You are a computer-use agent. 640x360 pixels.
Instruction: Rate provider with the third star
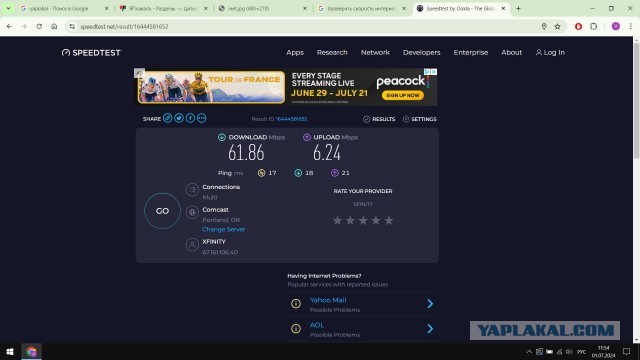(x=363, y=220)
